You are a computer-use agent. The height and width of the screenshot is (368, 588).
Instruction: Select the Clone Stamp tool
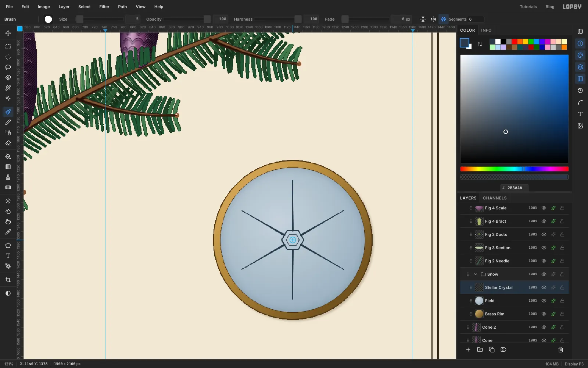point(8,177)
